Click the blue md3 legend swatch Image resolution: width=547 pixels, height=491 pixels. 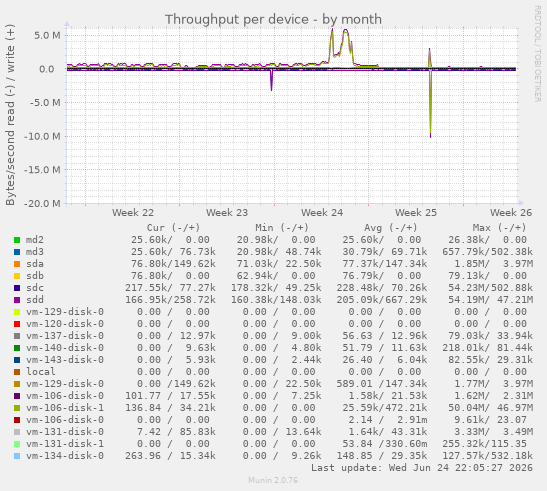pos(17,252)
